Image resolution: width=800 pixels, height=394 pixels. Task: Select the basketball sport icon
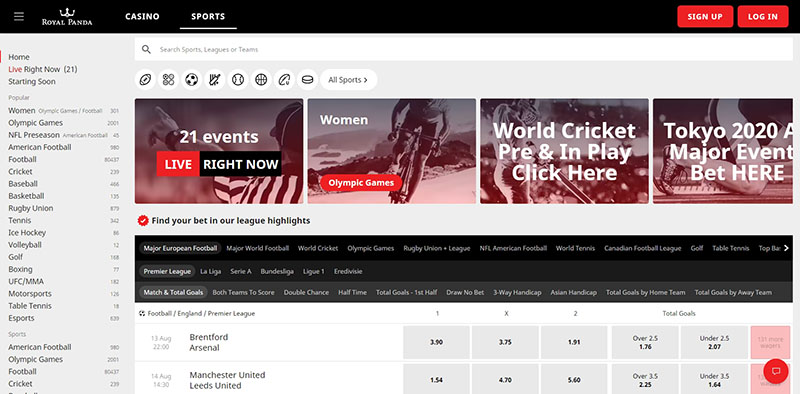pyautogui.click(x=261, y=80)
